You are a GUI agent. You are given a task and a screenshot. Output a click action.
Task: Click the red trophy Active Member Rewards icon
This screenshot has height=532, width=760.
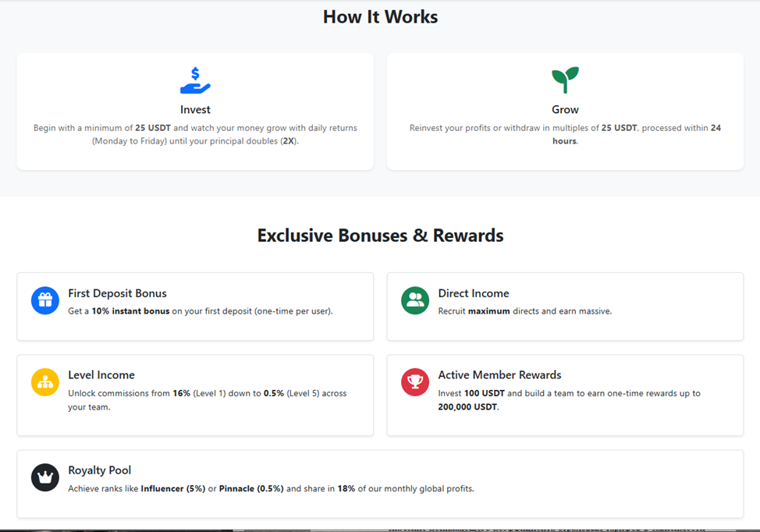tap(415, 382)
